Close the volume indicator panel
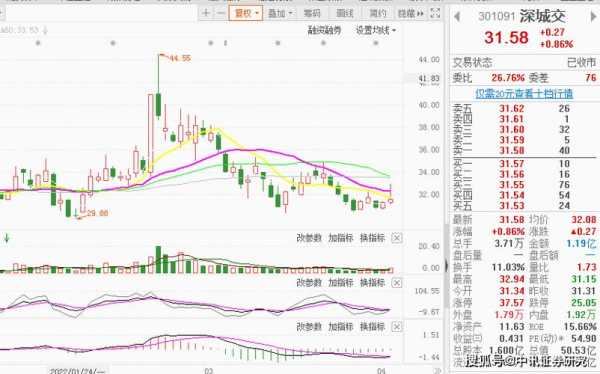This screenshot has width=600, height=374. pos(397,238)
